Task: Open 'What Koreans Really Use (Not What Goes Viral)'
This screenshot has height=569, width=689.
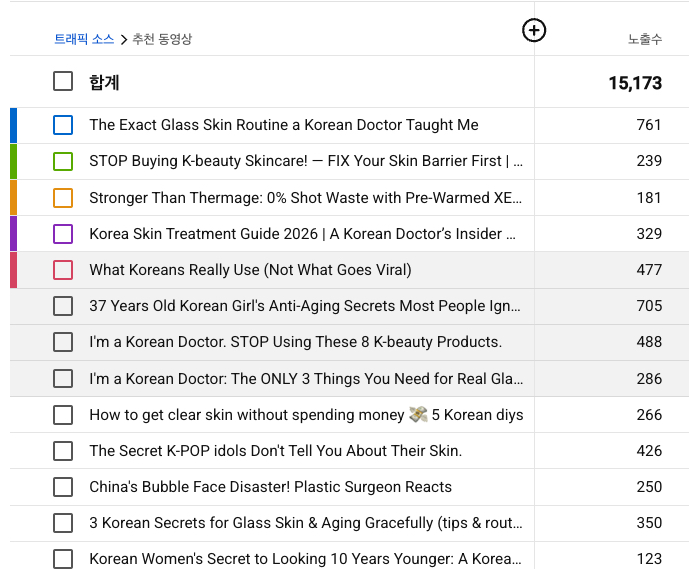Action: point(250,270)
